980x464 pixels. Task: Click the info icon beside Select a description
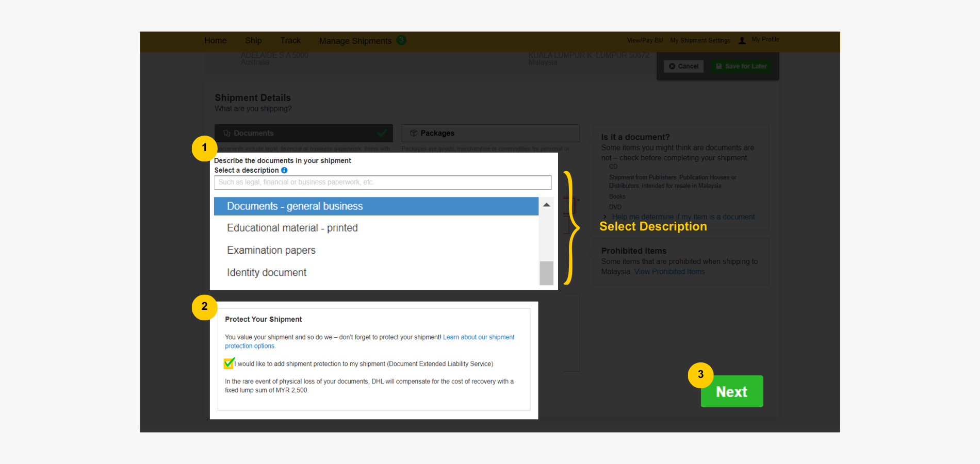click(x=284, y=170)
